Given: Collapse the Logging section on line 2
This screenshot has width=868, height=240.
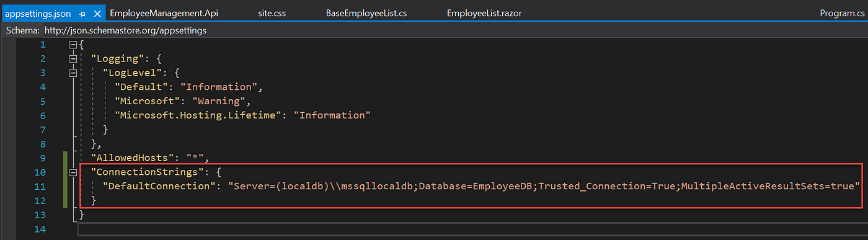Looking at the screenshot, I should coord(74,58).
